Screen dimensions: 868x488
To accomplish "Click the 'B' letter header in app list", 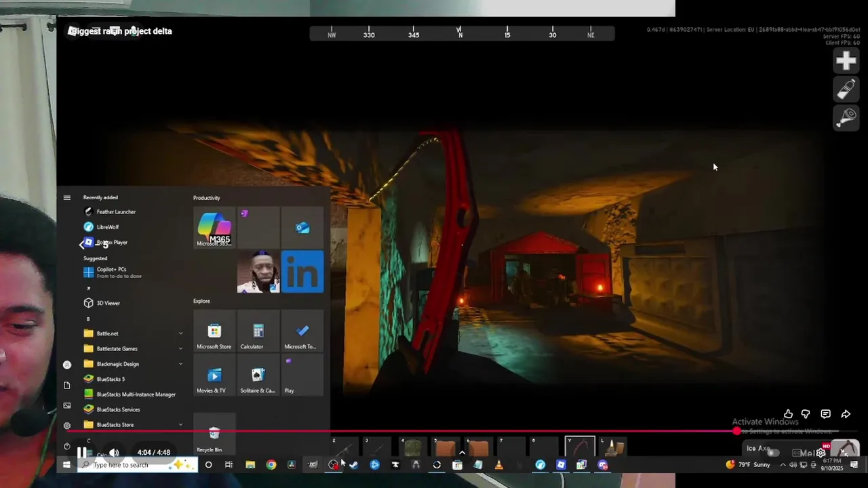I will pos(88,319).
